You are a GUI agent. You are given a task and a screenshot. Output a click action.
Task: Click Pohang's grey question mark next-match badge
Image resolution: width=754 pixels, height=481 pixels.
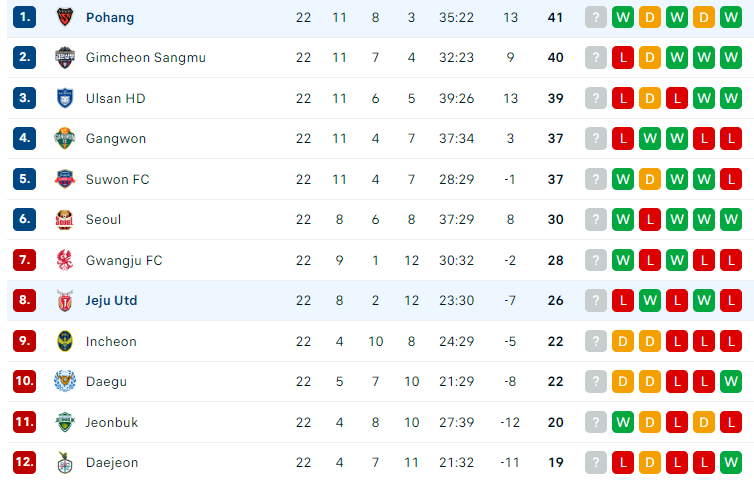coord(596,18)
